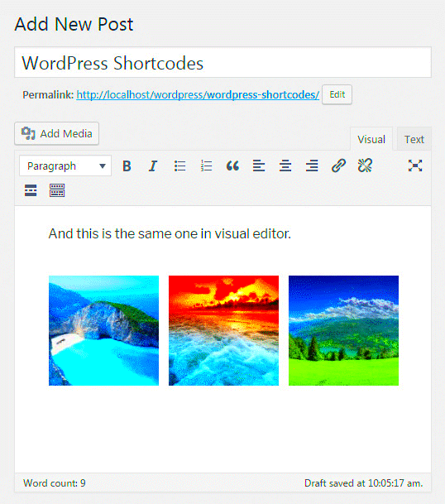Viewport: 445px width, 504px height.
Task: Select the Visual editor tab
Action: pos(371,139)
